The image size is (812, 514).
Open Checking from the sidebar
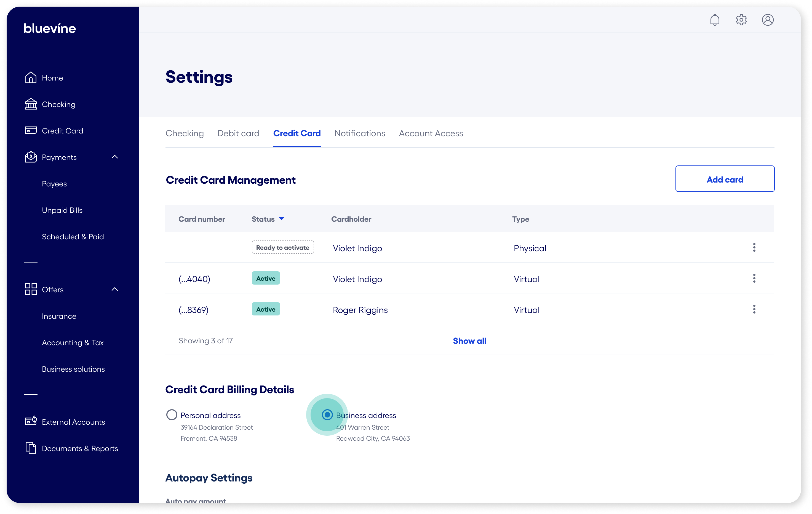click(58, 104)
